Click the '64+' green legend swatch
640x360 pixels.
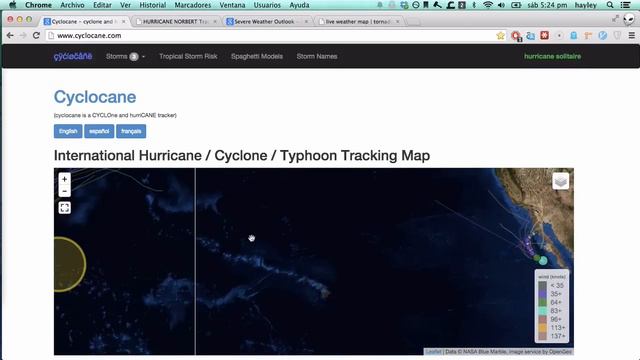click(x=542, y=302)
